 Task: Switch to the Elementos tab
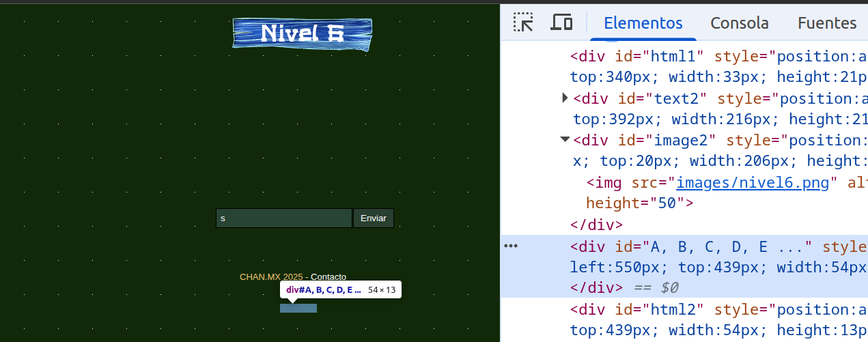click(x=643, y=23)
